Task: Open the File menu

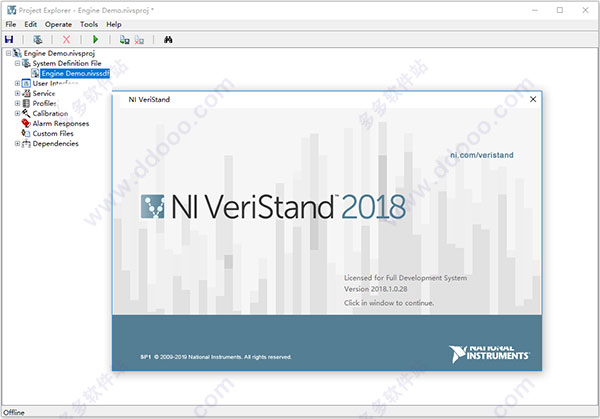Action: coord(11,24)
